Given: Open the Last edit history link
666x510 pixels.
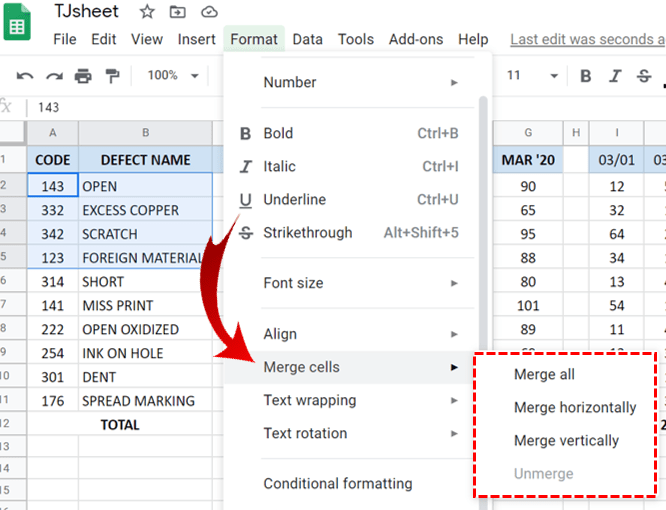Looking at the screenshot, I should (586, 40).
